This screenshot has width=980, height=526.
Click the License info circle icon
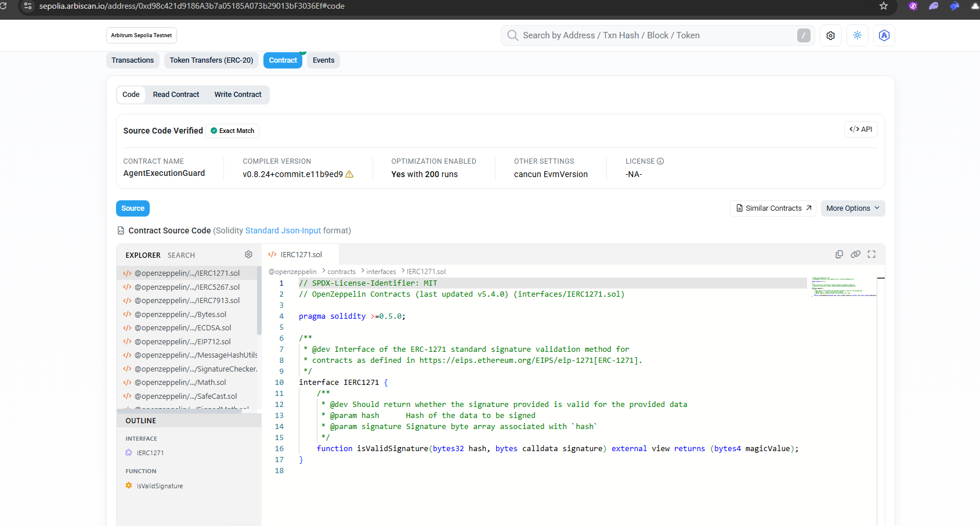[x=660, y=161]
